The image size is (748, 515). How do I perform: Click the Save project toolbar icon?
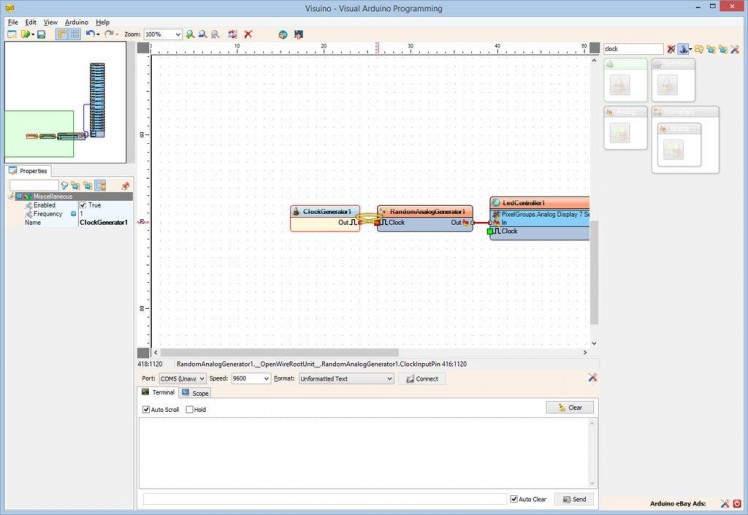(41, 34)
